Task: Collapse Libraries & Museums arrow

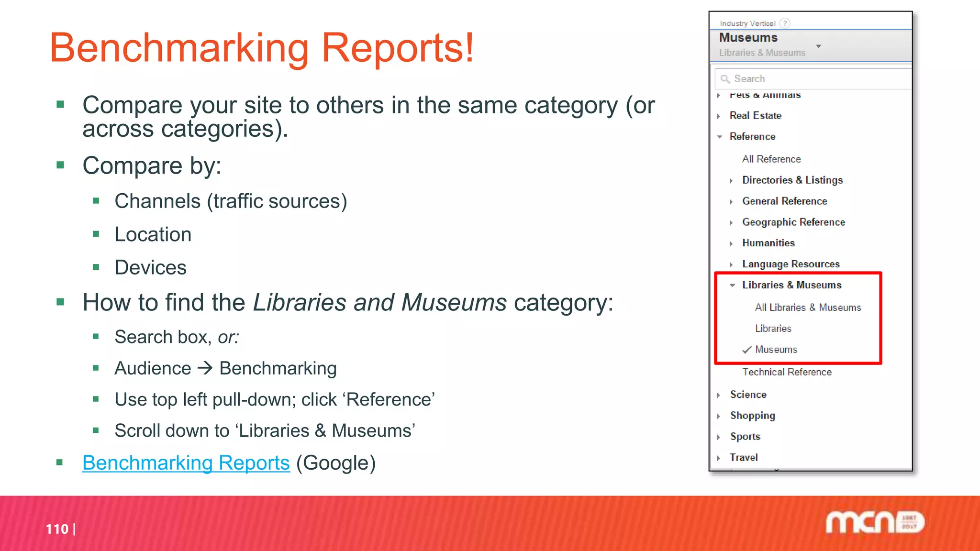Action: click(732, 285)
